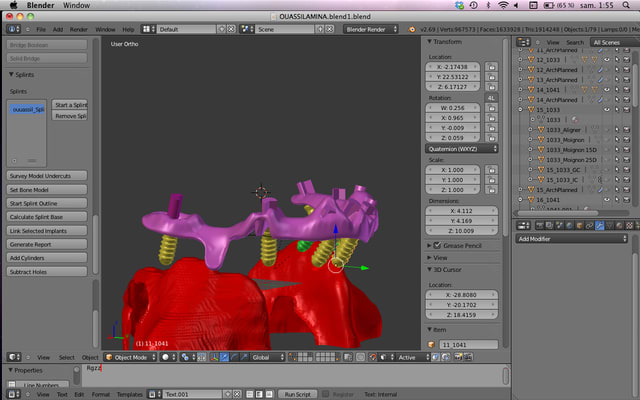
Task: Toggle visibility eye for 14_1041
Action: pos(607,90)
